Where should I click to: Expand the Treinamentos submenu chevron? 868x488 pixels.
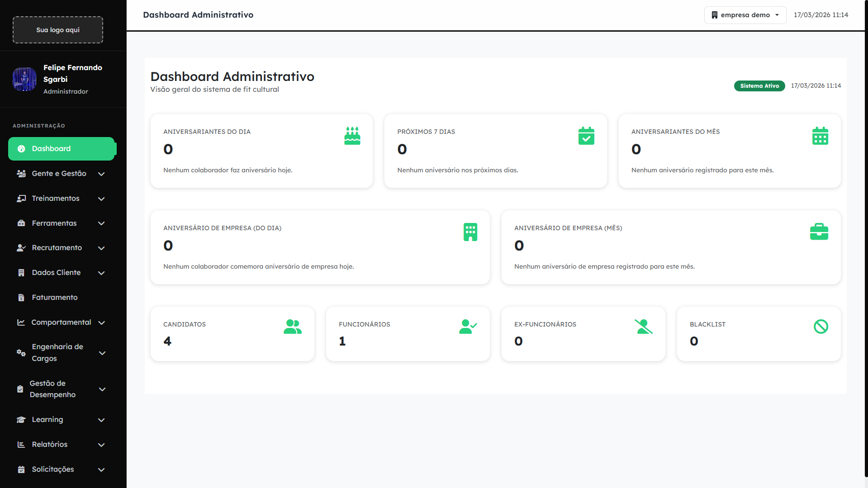[x=101, y=199]
